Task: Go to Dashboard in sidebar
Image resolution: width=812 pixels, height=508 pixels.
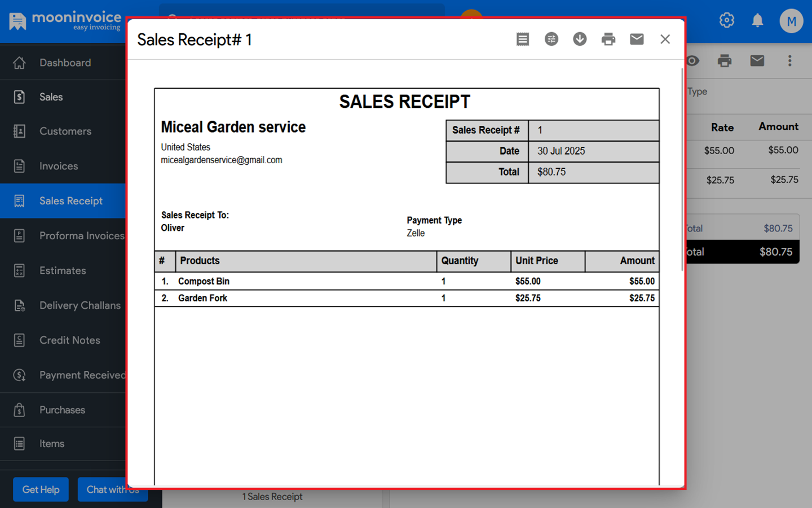Action: (64, 63)
